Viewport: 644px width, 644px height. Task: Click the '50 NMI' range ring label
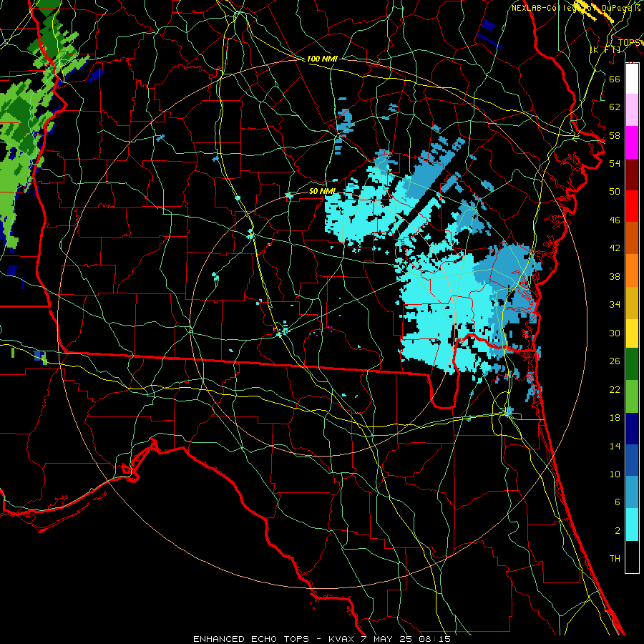point(322,191)
